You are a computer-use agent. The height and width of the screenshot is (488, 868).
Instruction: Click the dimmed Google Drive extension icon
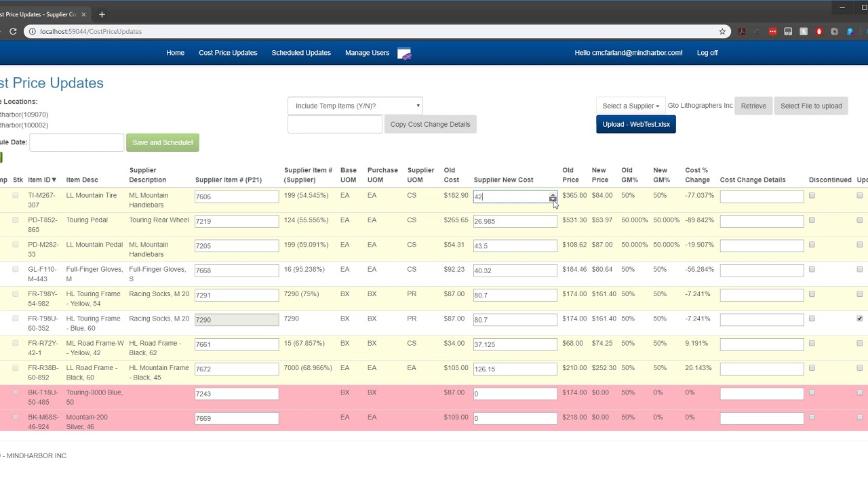(757, 31)
